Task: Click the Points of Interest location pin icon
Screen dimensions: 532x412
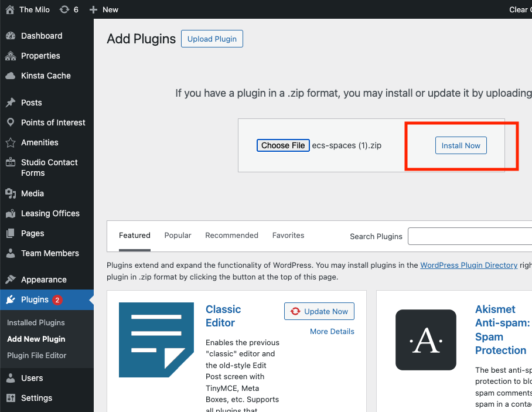Action: click(11, 122)
